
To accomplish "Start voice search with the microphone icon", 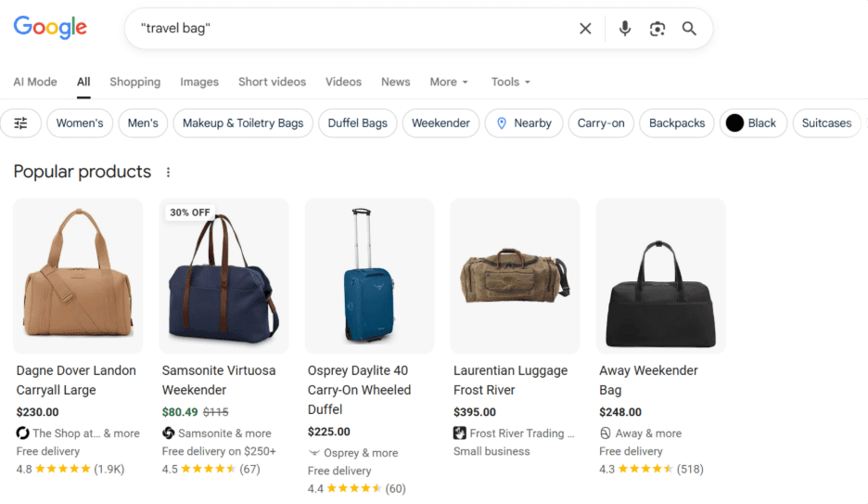I will pos(624,28).
